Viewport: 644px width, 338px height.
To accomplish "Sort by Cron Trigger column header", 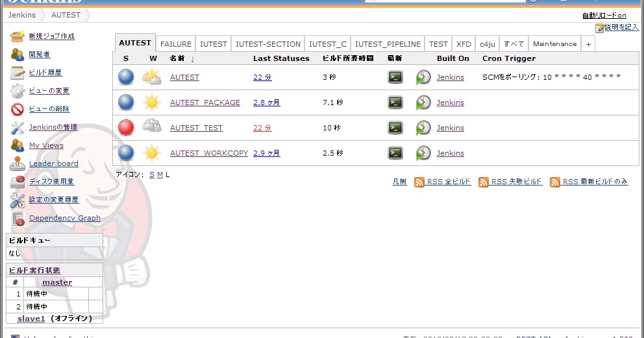I will click(x=509, y=58).
